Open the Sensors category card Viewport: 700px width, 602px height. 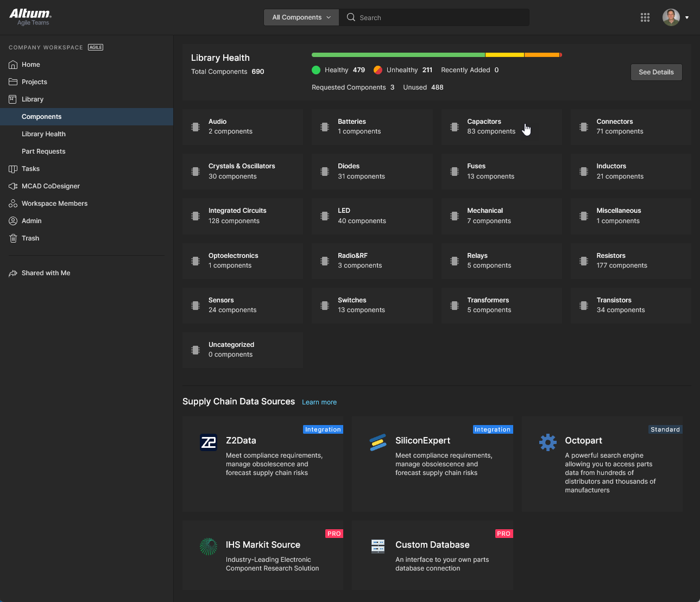243,306
